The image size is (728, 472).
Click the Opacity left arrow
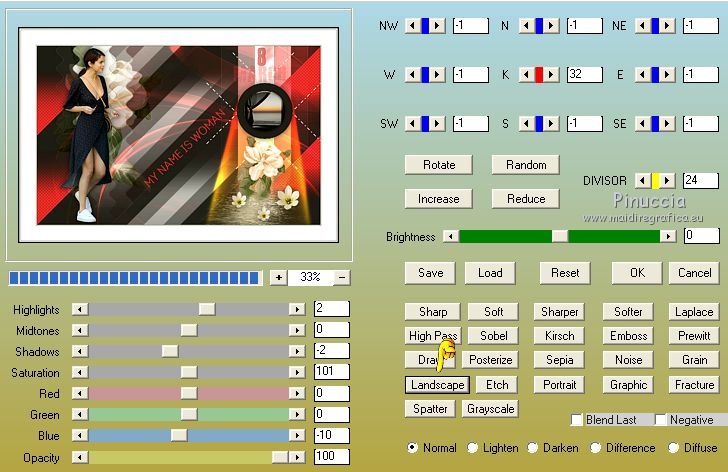(x=80, y=457)
